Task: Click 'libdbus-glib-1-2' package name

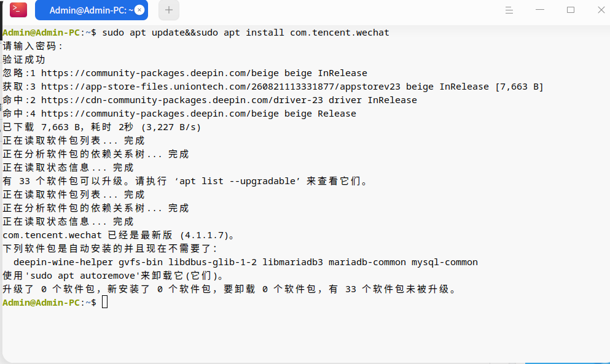Action: point(213,262)
